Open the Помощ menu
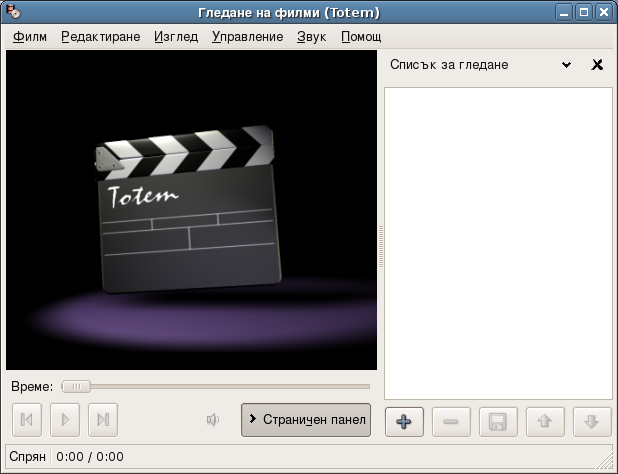 [361, 37]
